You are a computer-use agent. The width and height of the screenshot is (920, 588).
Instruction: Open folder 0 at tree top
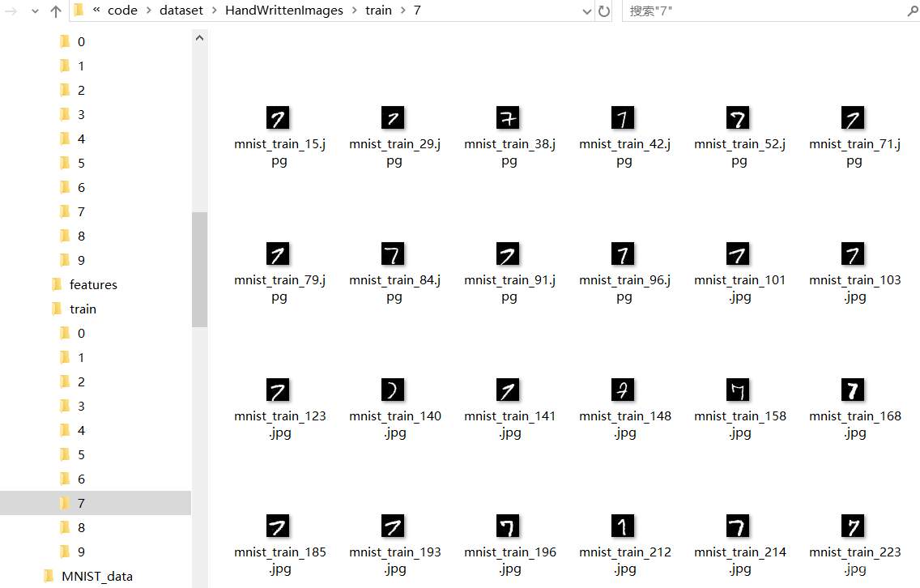(81, 41)
